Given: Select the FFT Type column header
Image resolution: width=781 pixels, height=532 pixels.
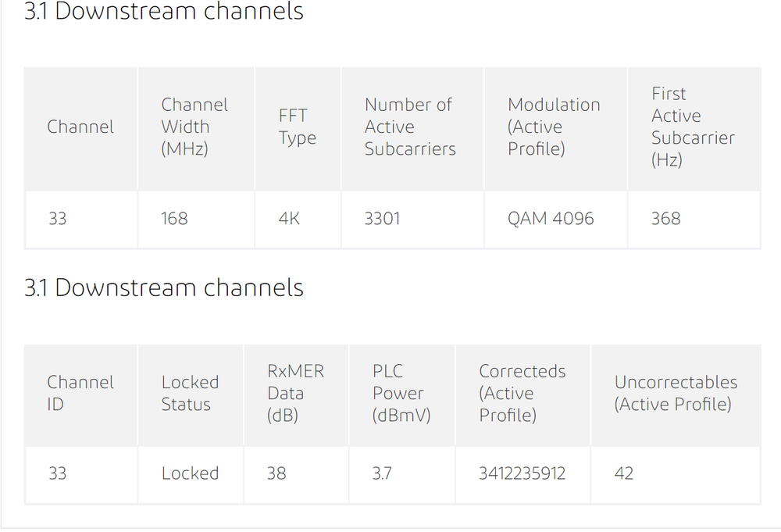Looking at the screenshot, I should (x=298, y=127).
